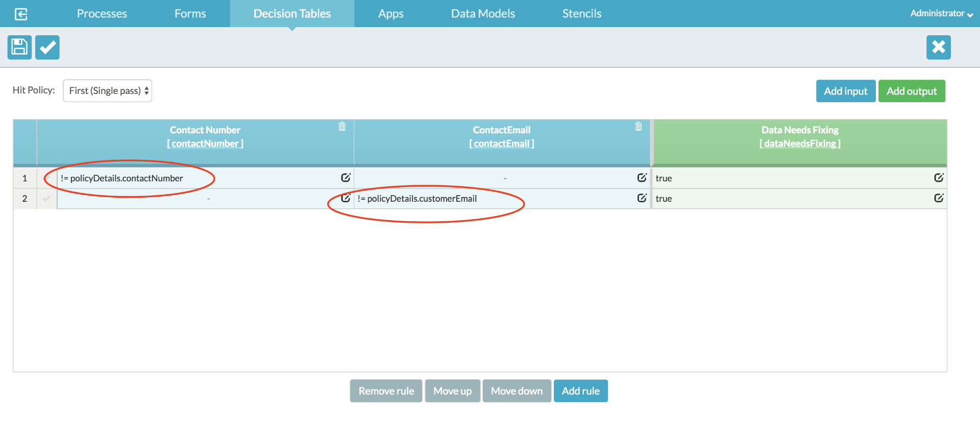Click the Add input button
The image size is (980, 423).
pos(846,91)
